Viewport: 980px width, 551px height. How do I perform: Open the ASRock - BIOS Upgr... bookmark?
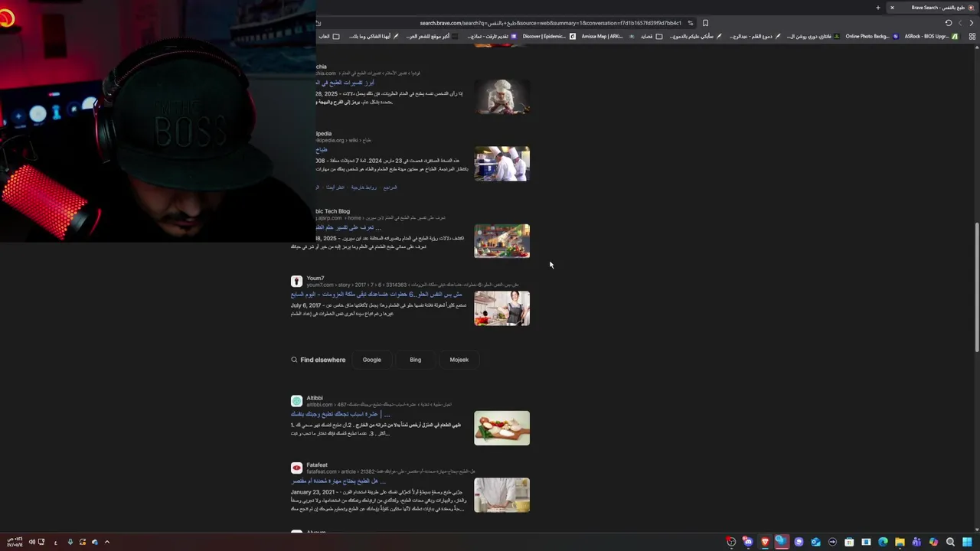[x=931, y=36]
